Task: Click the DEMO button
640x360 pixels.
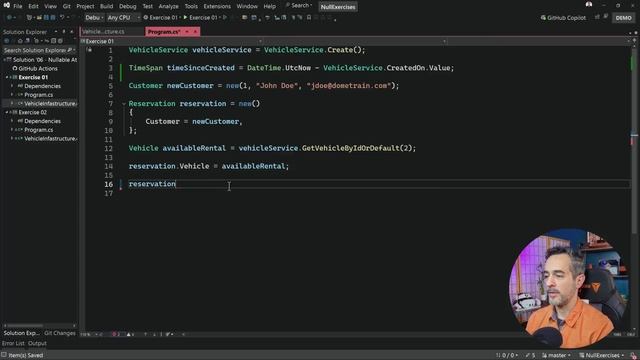Action: click(623, 18)
